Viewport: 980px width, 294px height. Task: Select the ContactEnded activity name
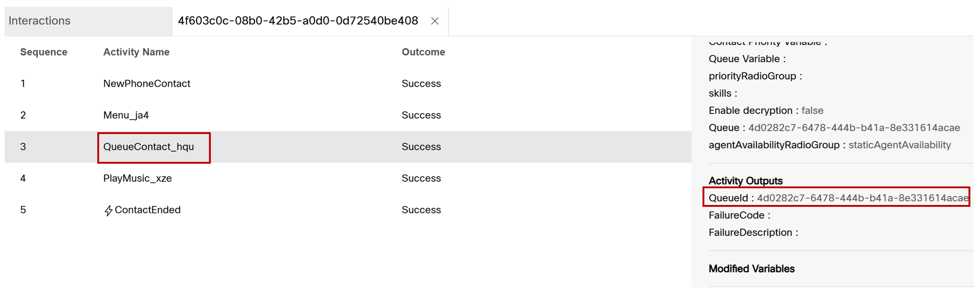(x=147, y=210)
